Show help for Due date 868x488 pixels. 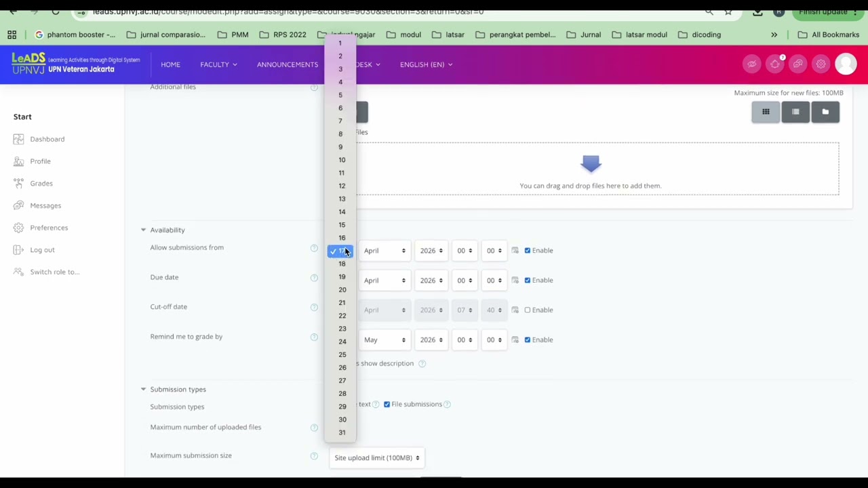pyautogui.click(x=314, y=278)
